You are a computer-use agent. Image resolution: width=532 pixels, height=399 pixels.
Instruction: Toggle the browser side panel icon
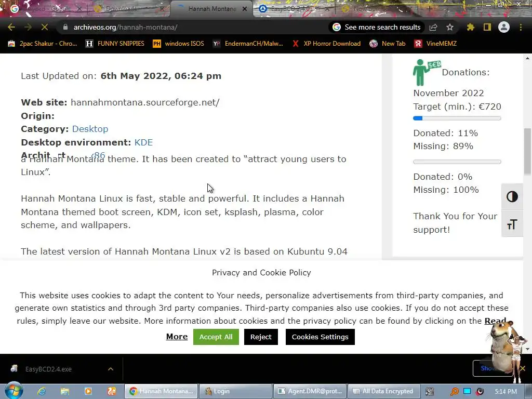coord(487,27)
